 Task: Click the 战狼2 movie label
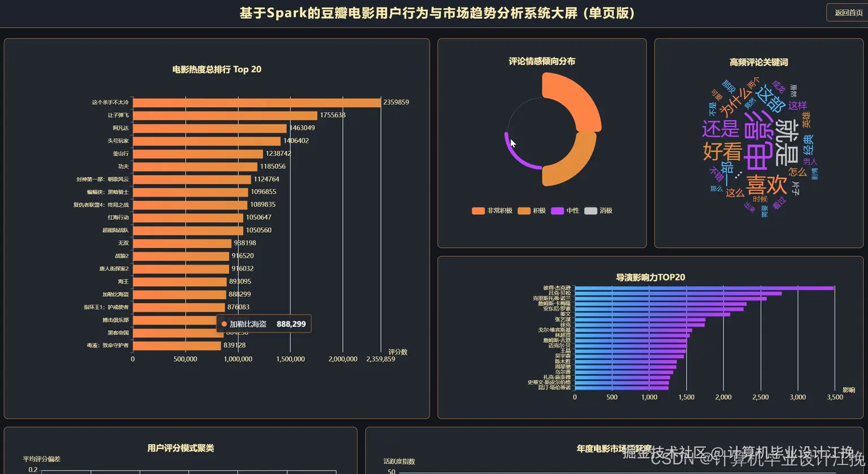121,256
